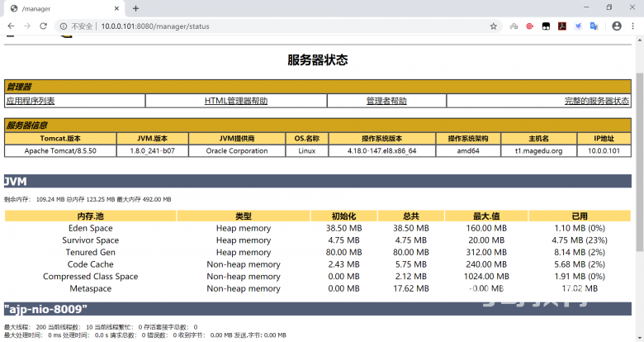
Task: Open the 应用程序列表 link
Action: [31, 101]
